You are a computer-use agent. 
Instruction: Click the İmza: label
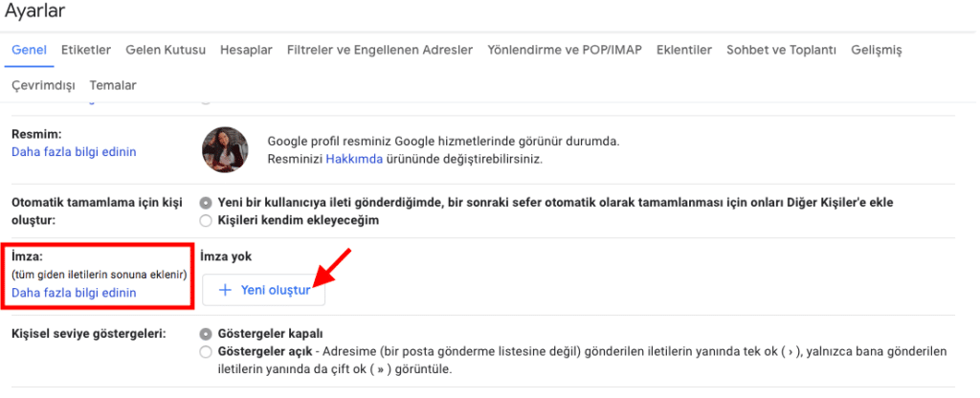(x=26, y=256)
